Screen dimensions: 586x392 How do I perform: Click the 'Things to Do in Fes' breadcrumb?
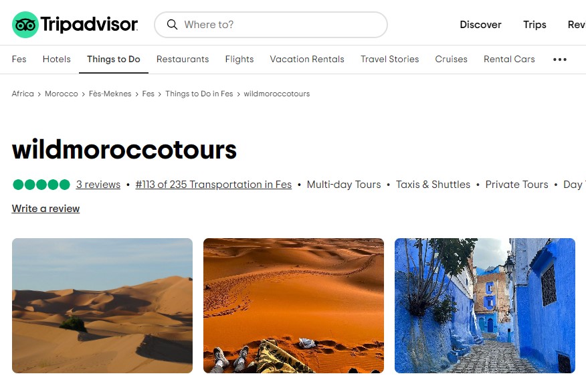pyautogui.click(x=199, y=94)
